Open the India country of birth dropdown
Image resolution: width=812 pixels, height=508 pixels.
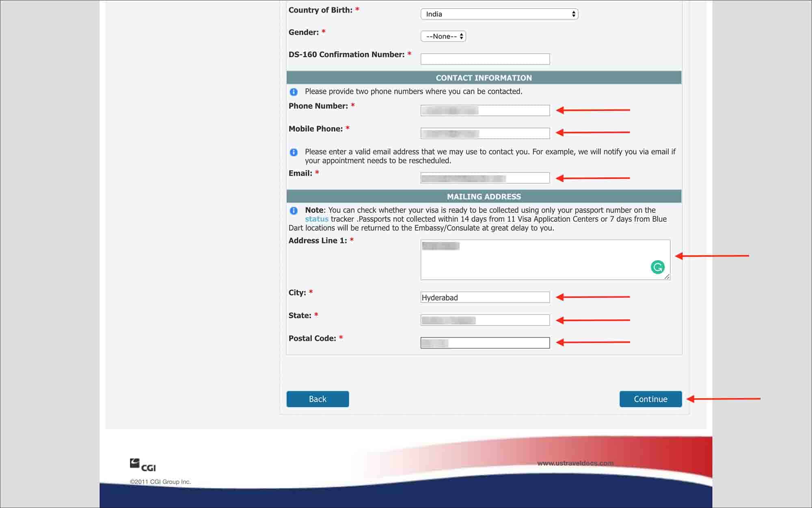500,14
